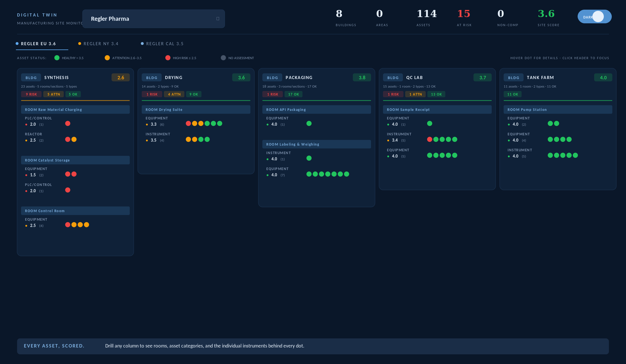Viewport: 626px width, 364px height.
Task: Click first green Equipment 4.0 (2) dot in Pump Station
Action: [550, 123]
